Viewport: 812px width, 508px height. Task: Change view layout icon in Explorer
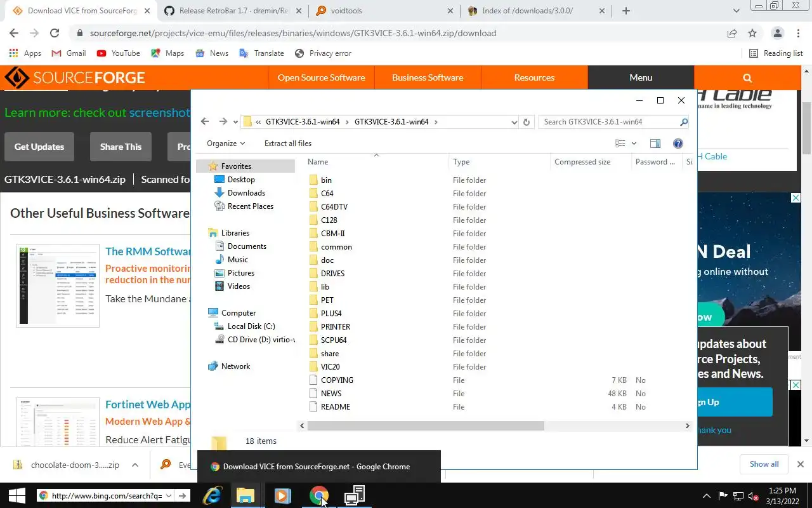pos(620,144)
